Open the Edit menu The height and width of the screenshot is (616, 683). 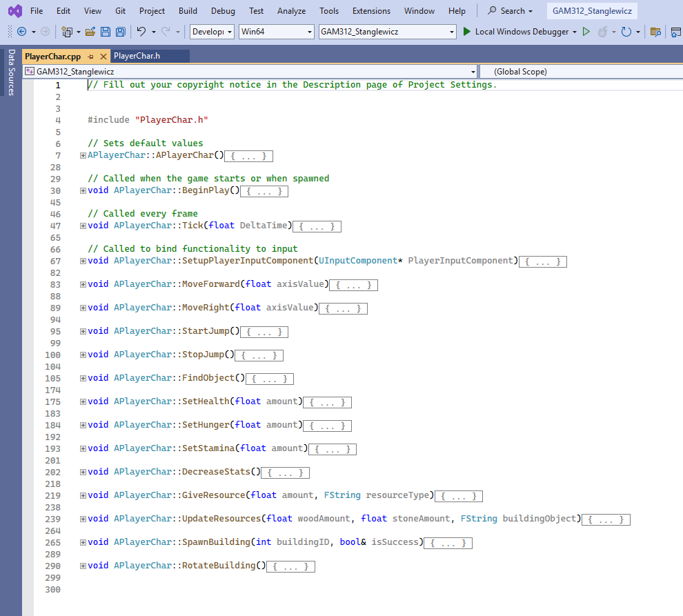pos(63,11)
